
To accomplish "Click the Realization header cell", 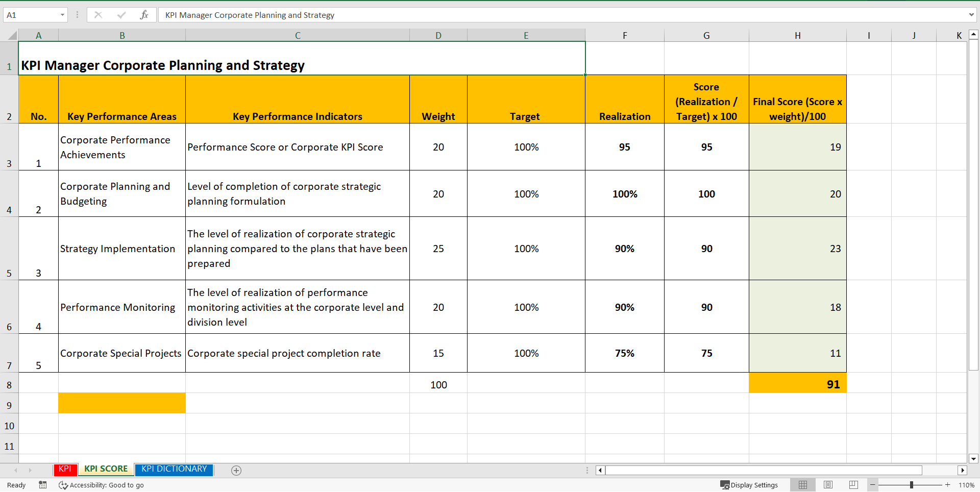I will 625,100.
